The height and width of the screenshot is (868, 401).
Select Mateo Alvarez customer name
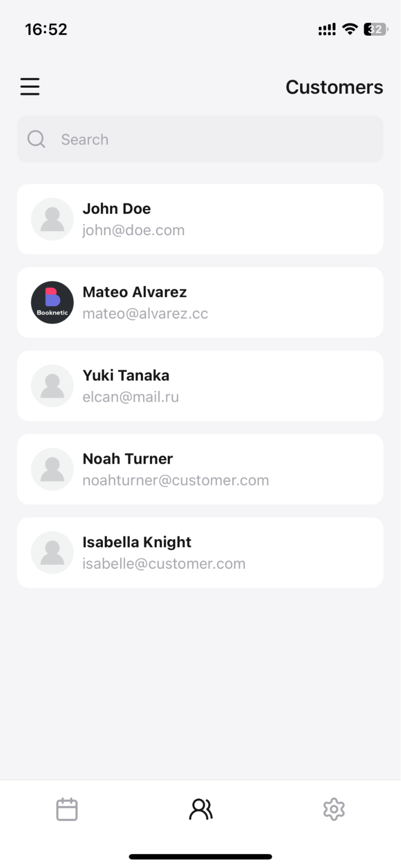coord(135,292)
